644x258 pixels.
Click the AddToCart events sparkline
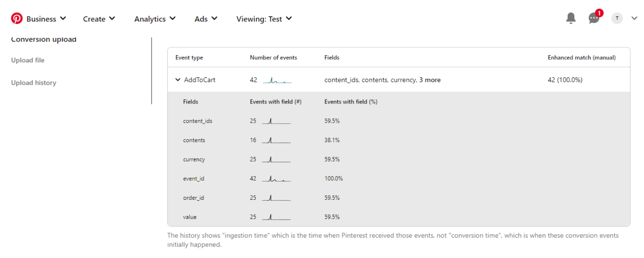pos(277,80)
